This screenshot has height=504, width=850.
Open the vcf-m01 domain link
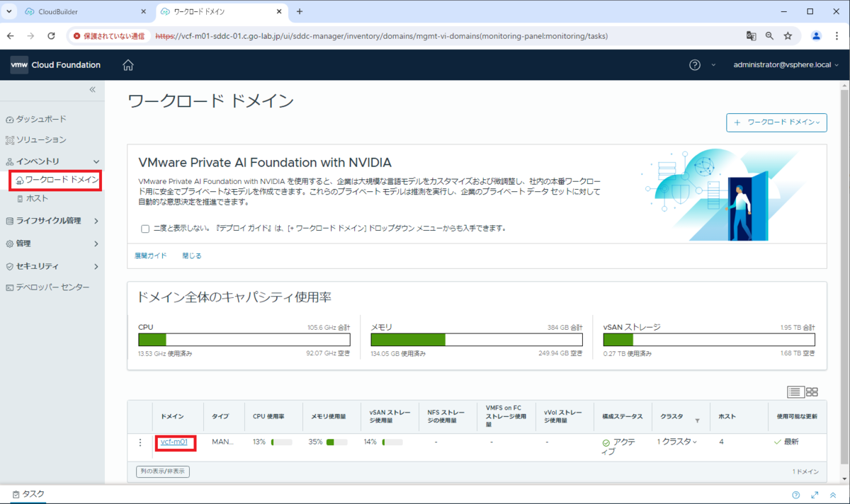pos(174,442)
